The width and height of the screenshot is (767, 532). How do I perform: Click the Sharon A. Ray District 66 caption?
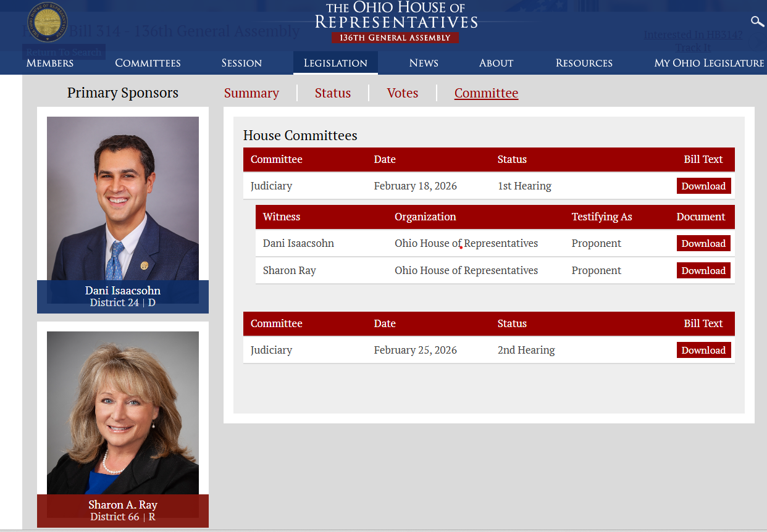point(123,511)
